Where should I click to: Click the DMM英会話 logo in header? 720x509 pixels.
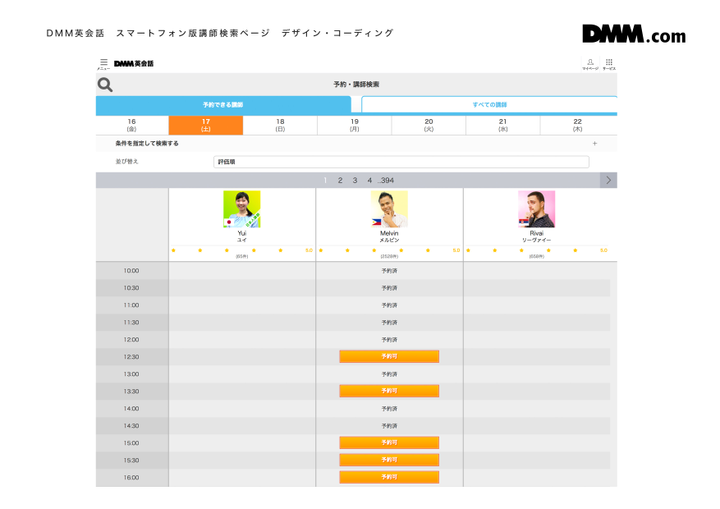pos(134,63)
